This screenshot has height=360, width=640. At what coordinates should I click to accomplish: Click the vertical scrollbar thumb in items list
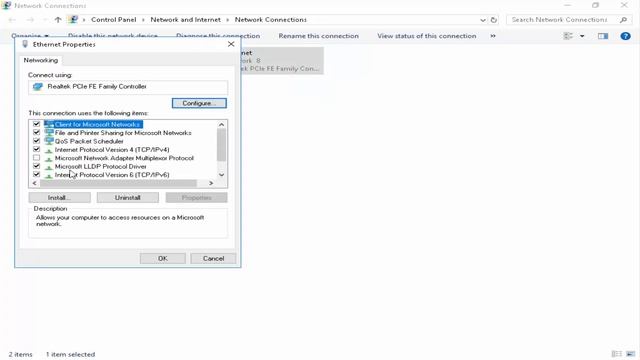coord(221,145)
